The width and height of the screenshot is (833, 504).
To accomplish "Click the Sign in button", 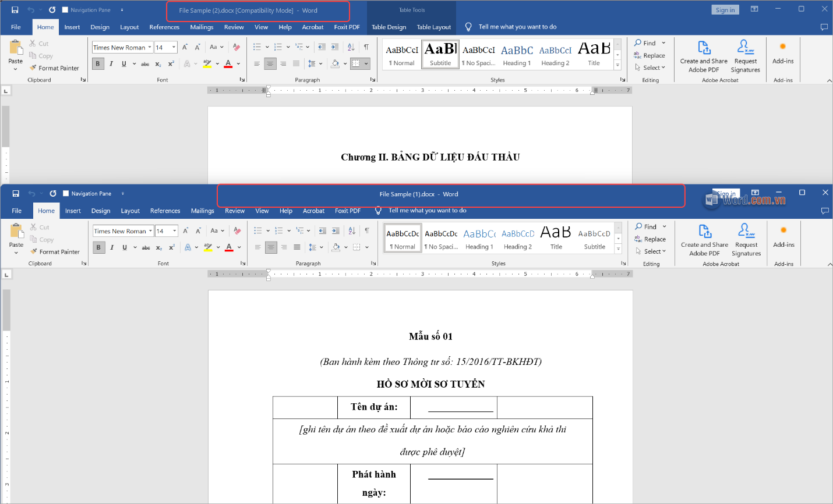I will [725, 9].
